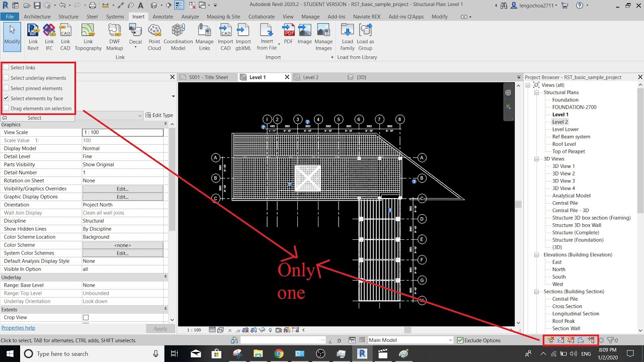The height and width of the screenshot is (362, 644).
Task: Switch to the Annotate ribbon tab
Action: tap(163, 17)
